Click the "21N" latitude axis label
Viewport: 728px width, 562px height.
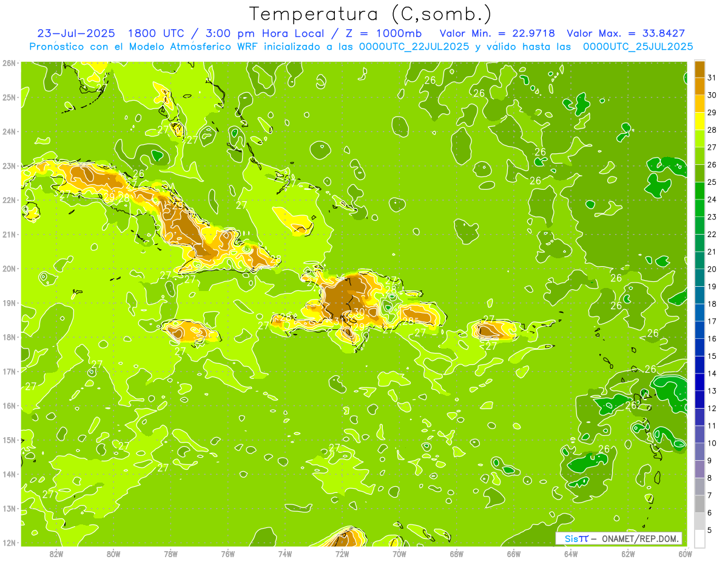(x=9, y=234)
